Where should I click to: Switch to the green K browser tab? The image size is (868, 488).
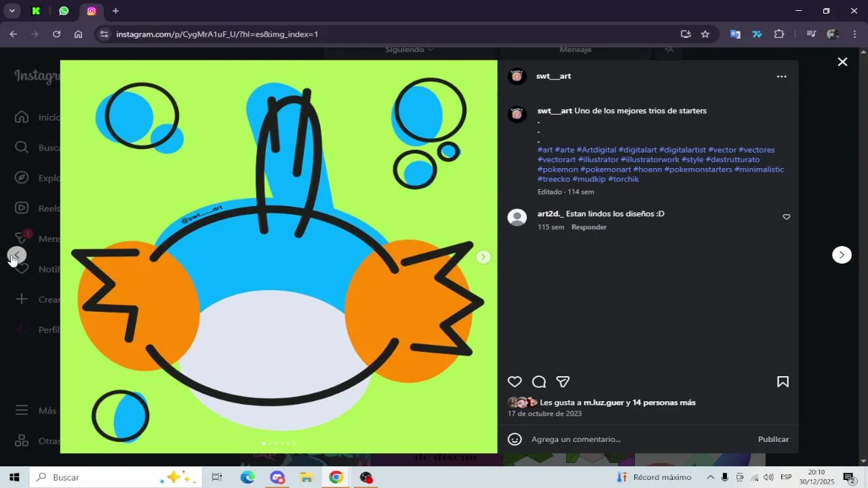pos(36,11)
